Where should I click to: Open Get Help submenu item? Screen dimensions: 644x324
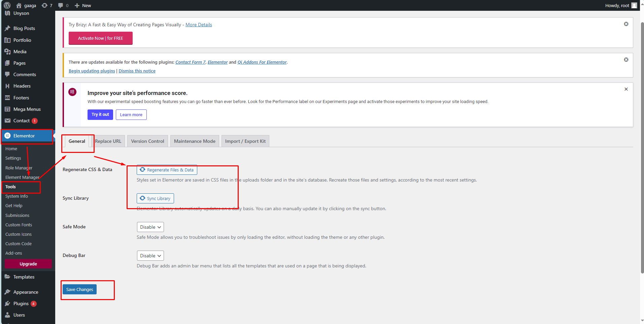[x=14, y=205]
